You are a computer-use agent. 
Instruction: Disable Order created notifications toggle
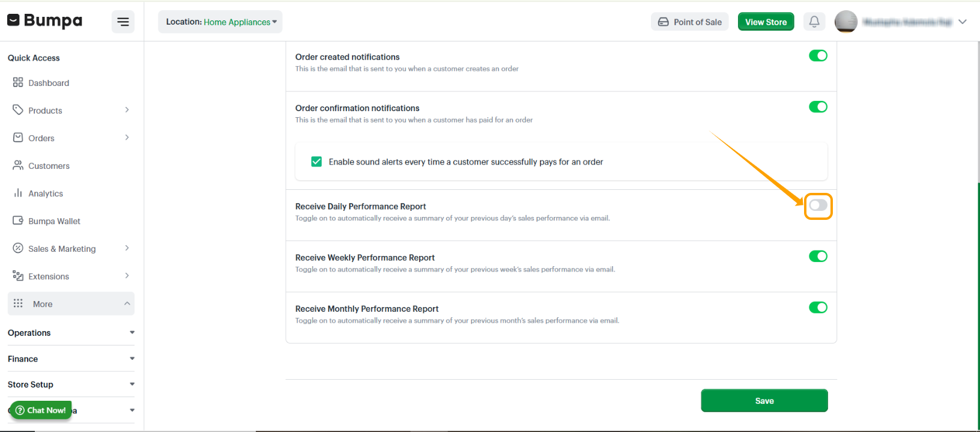pos(818,56)
